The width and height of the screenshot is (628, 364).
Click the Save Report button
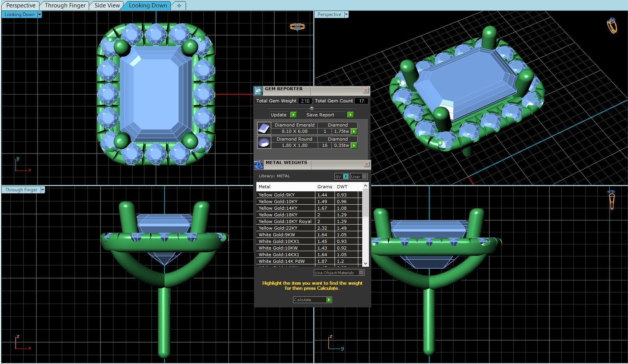329,115
